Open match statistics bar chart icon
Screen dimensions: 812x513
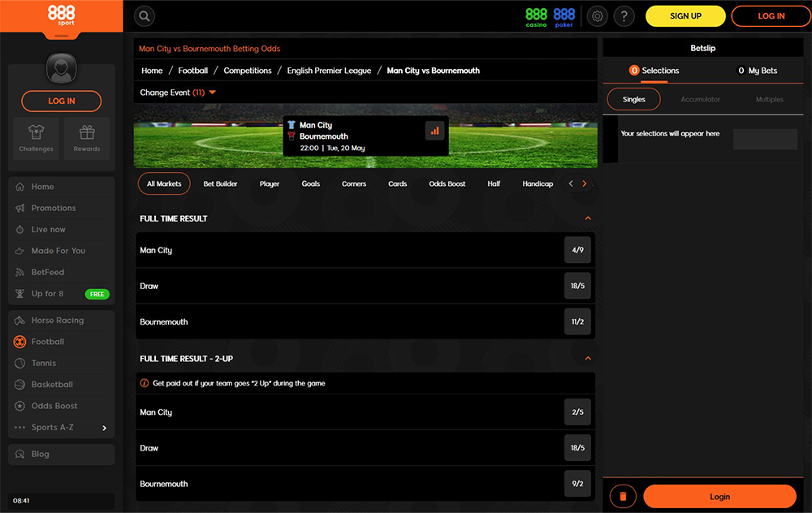coord(434,131)
